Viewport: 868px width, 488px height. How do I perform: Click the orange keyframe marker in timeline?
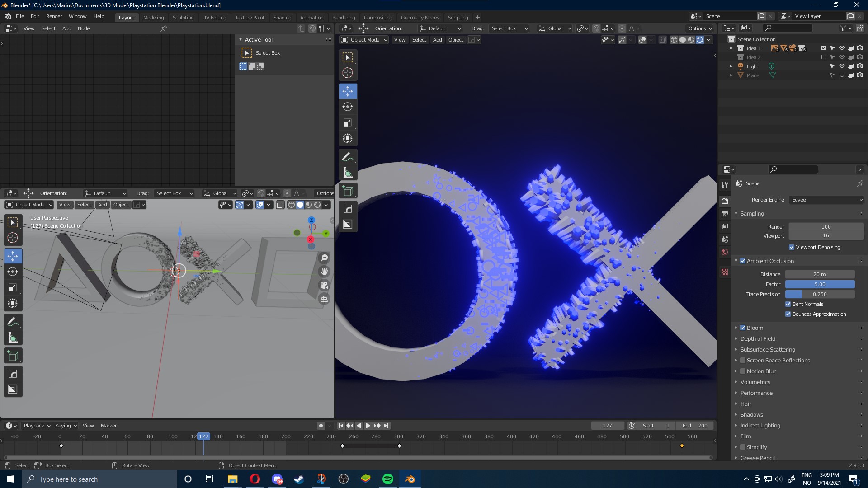[682, 446]
